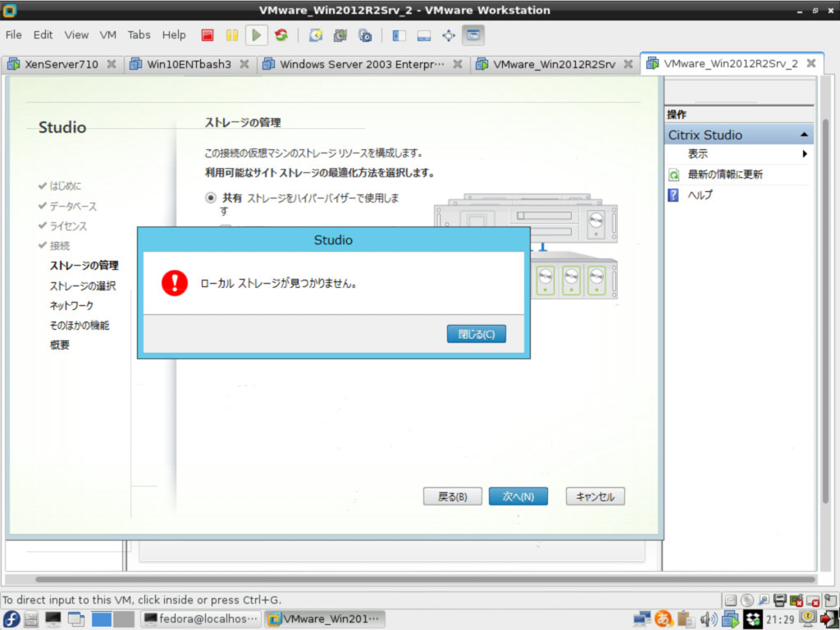Expand the 表示 submenu arrow
Viewport: 840px width, 630px height.
tap(805, 154)
